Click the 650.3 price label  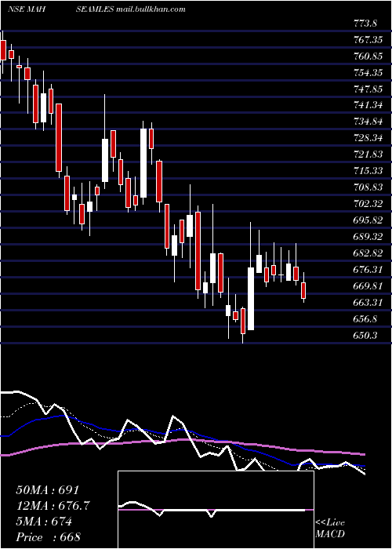(365, 336)
